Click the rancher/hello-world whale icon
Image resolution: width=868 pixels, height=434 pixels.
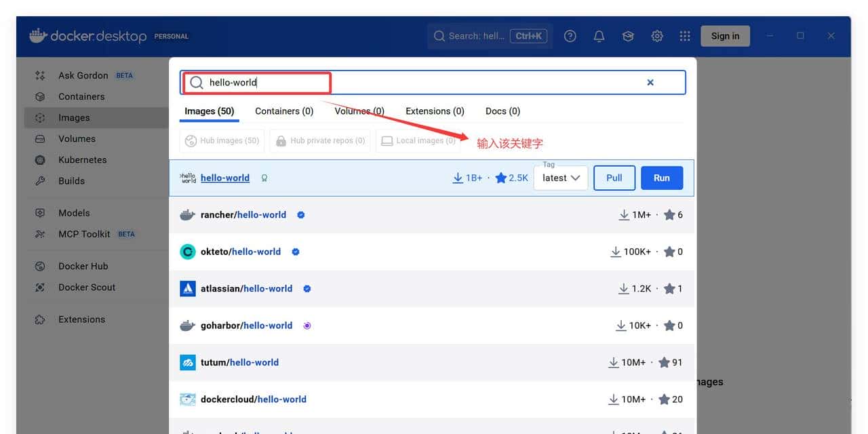(x=188, y=215)
